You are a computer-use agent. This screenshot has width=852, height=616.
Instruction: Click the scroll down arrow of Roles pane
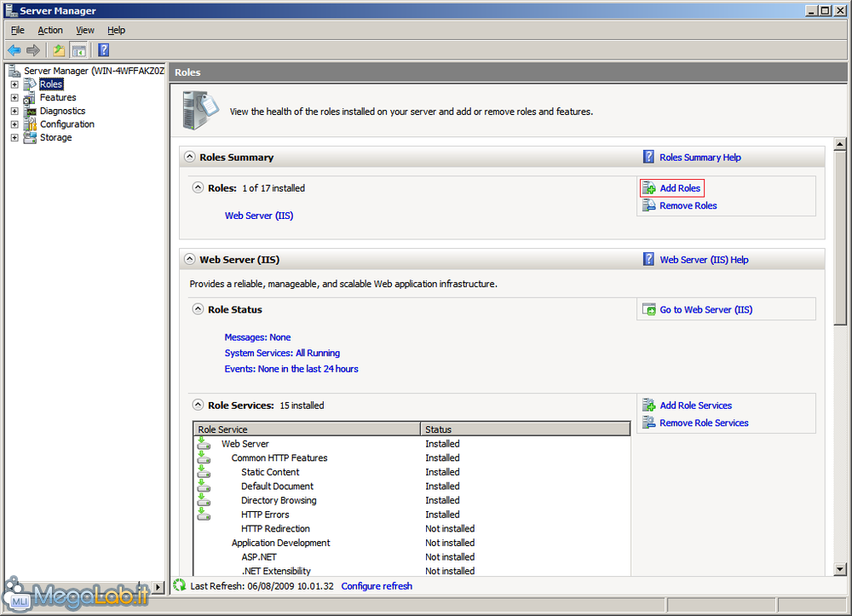coord(840,569)
